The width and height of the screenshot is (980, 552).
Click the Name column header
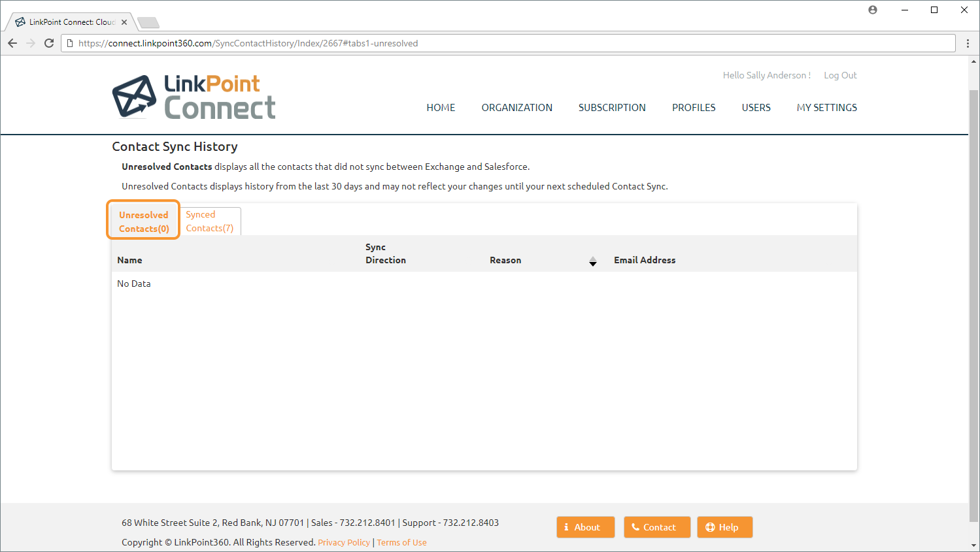[x=129, y=260]
